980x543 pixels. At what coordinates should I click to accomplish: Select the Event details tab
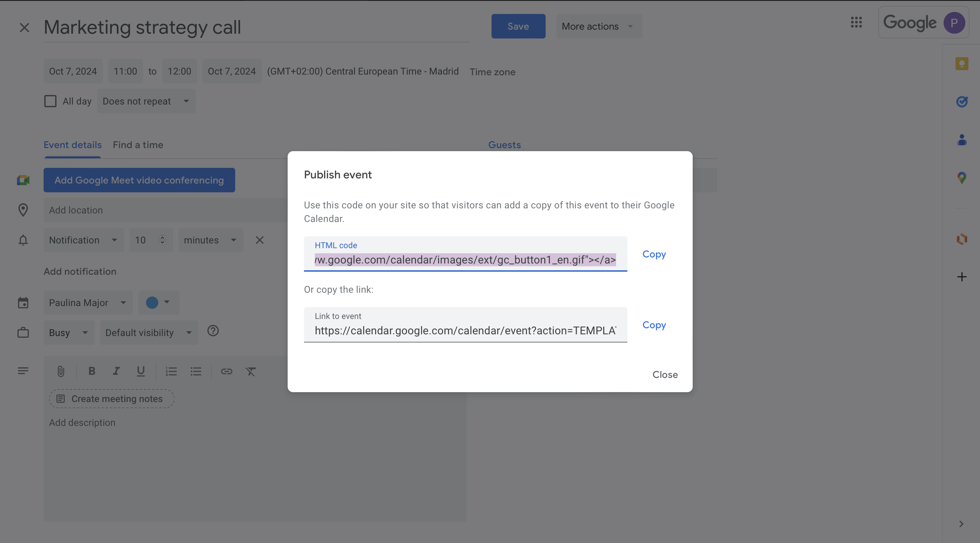pyautogui.click(x=72, y=145)
